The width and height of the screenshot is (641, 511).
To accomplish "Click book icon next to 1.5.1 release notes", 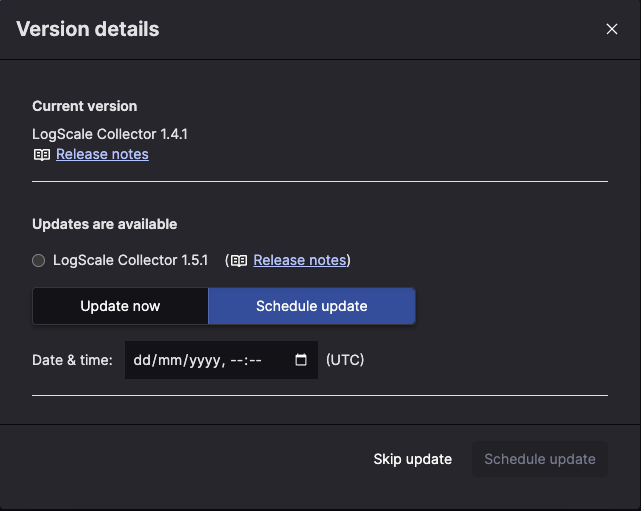I will point(239,261).
